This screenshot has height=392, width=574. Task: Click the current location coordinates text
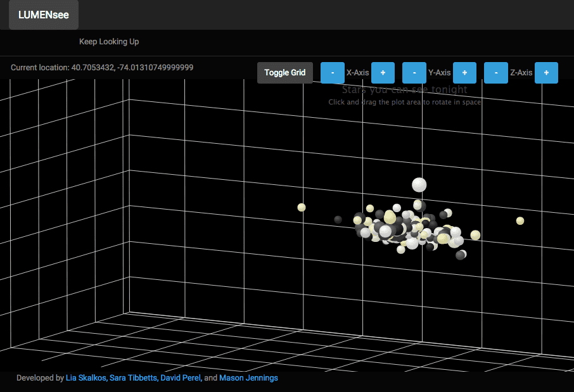102,67
